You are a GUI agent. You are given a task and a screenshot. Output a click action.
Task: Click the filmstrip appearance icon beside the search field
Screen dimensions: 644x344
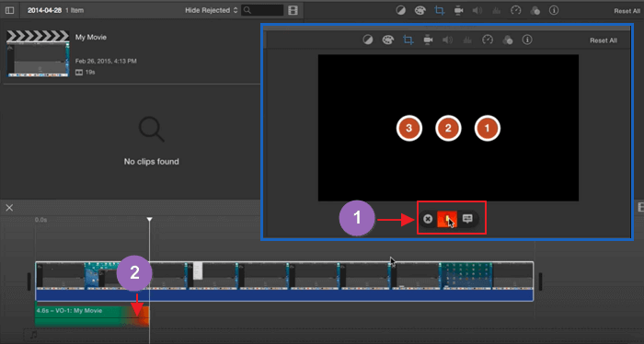tap(293, 10)
